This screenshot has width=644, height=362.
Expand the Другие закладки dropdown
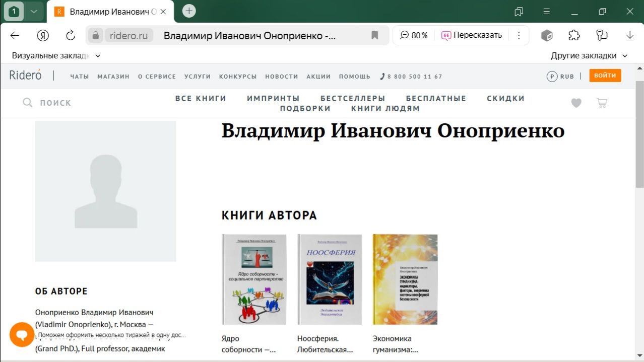[589, 56]
